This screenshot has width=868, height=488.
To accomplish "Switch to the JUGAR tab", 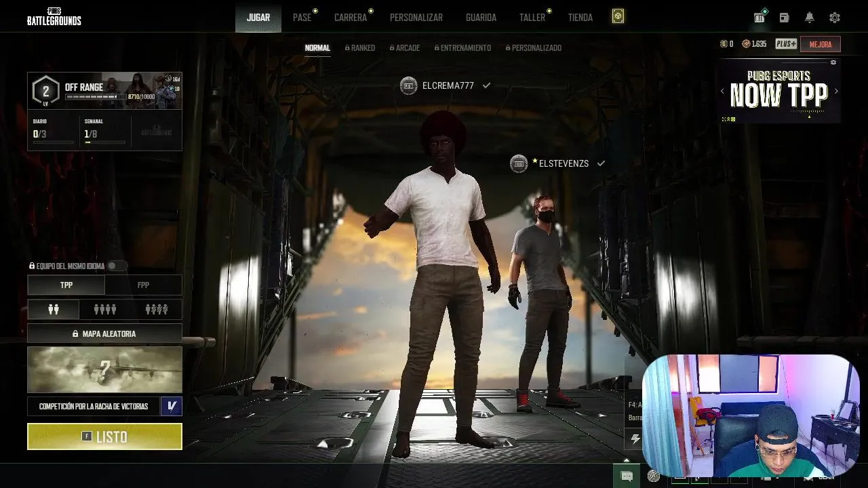I will (x=258, y=18).
